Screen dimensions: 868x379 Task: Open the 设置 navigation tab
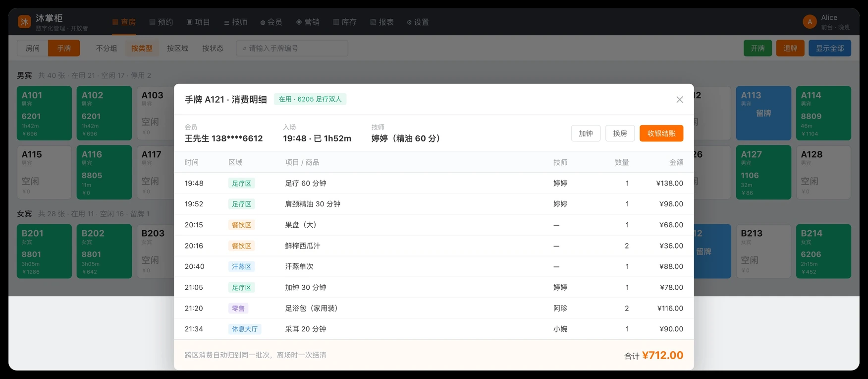pyautogui.click(x=418, y=22)
